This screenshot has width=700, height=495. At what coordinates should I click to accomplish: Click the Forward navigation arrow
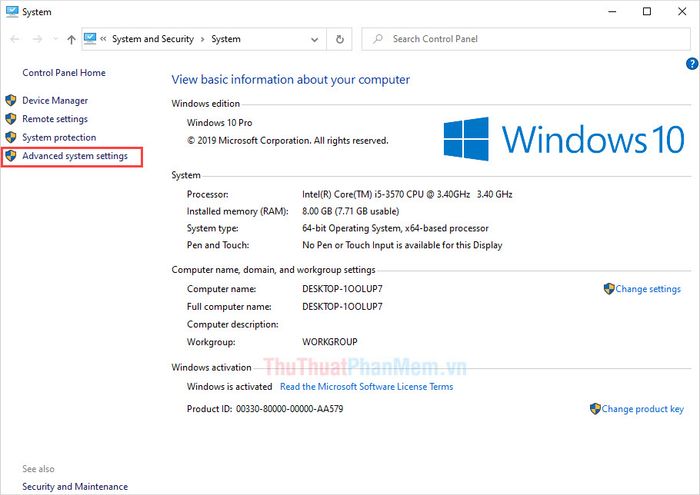tap(38, 39)
